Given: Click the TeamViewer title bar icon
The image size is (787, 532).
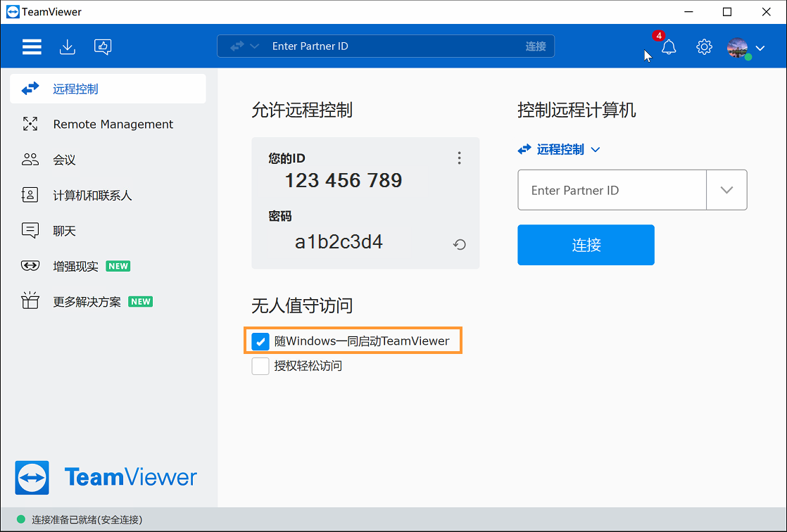Looking at the screenshot, I should pyautogui.click(x=13, y=12).
